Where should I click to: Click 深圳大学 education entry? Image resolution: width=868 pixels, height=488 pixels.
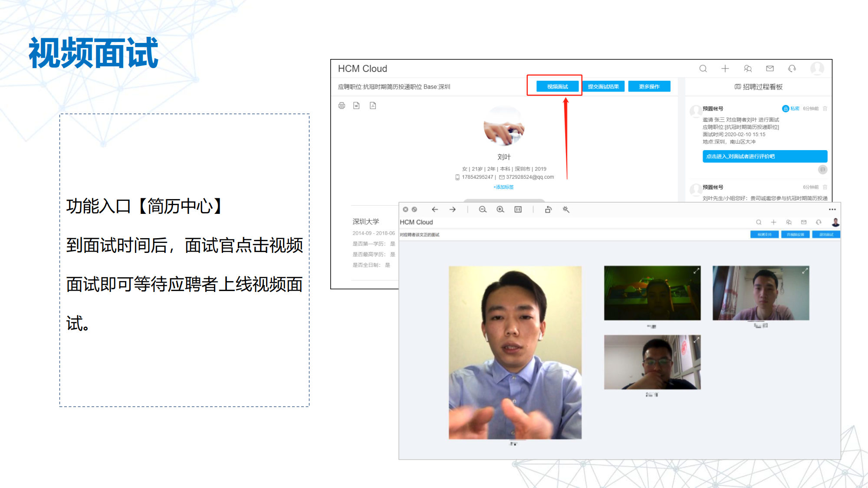click(365, 221)
